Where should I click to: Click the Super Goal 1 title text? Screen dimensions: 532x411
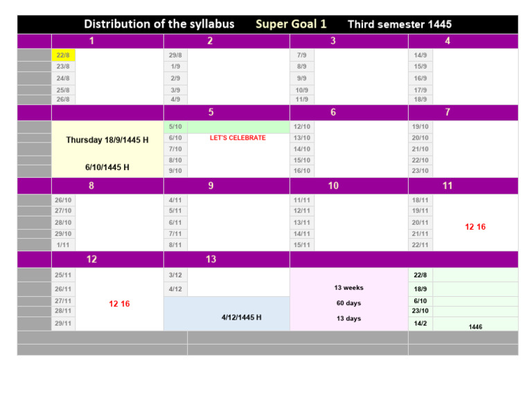coord(291,24)
